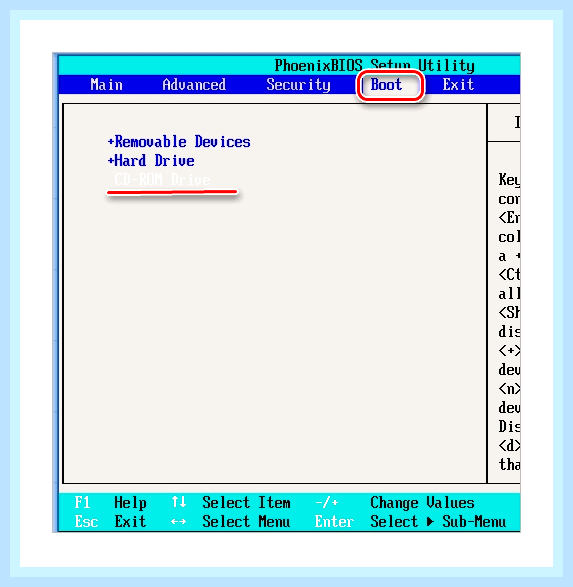Viewport: 573px width, 587px height.
Task: Open the Security tab
Action: (x=298, y=85)
